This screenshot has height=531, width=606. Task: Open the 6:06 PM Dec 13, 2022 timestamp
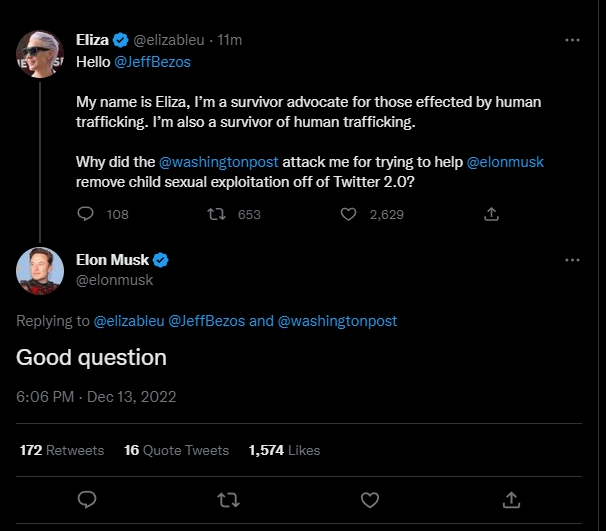[96, 397]
